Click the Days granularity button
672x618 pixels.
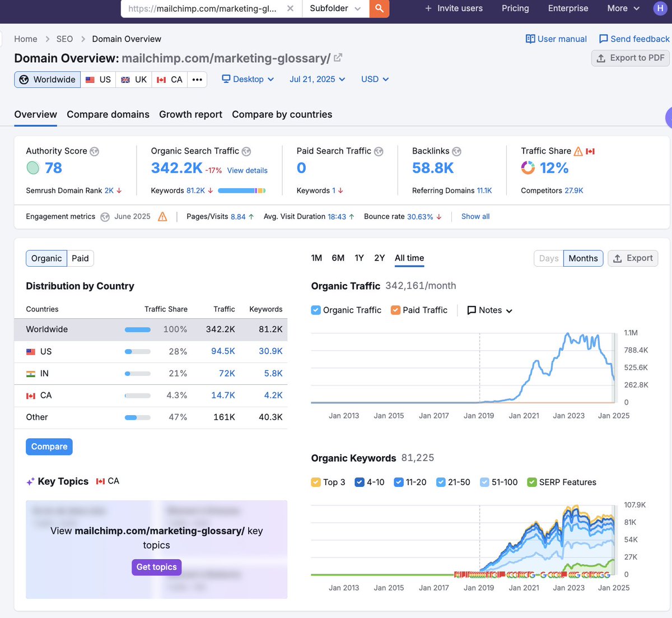click(x=549, y=258)
